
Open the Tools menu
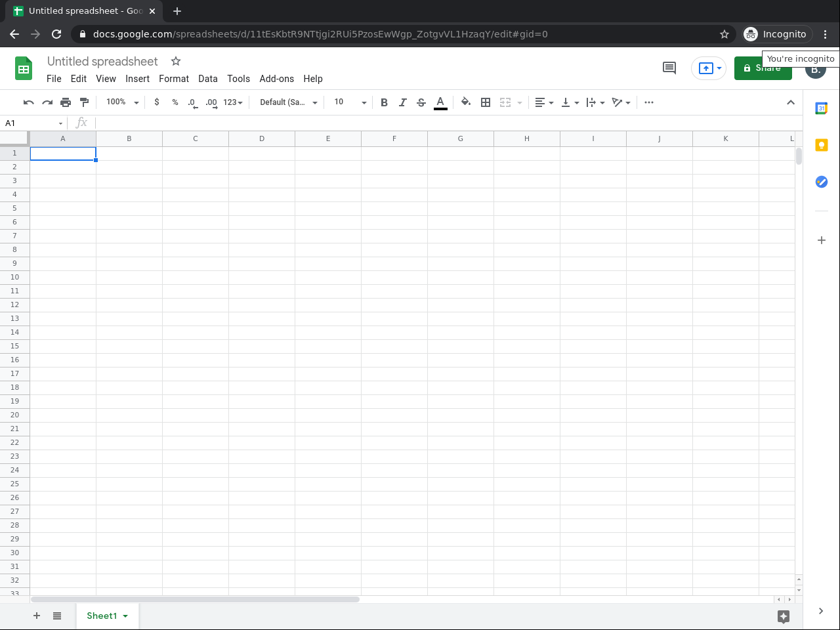click(239, 79)
